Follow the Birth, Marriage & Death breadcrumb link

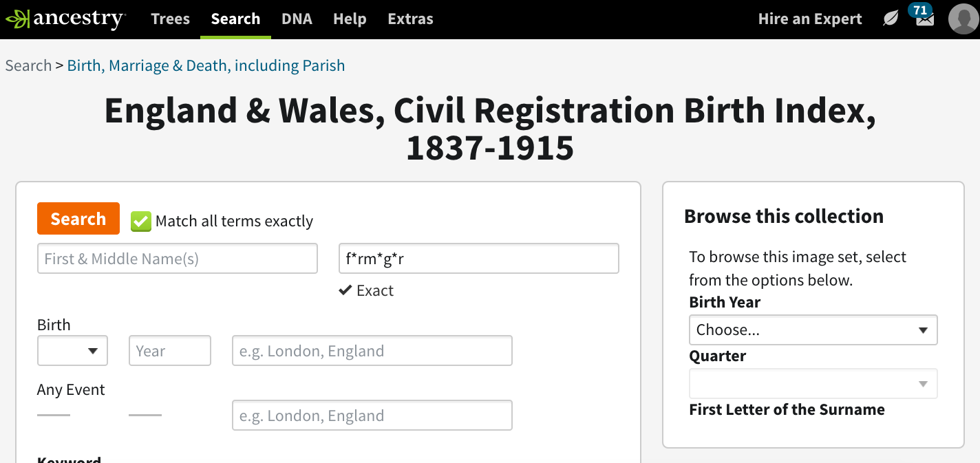pos(206,65)
